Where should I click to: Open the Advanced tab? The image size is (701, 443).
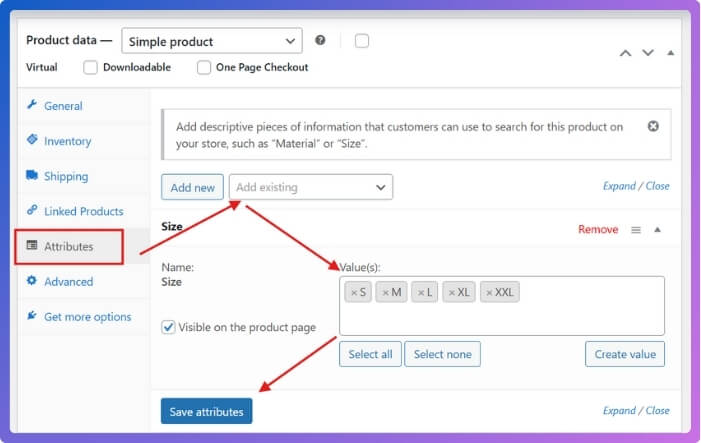68,282
